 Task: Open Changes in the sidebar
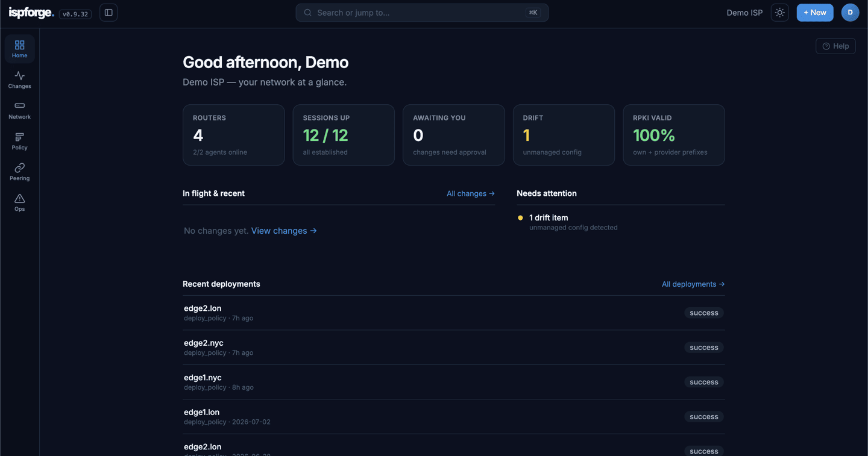pyautogui.click(x=19, y=80)
